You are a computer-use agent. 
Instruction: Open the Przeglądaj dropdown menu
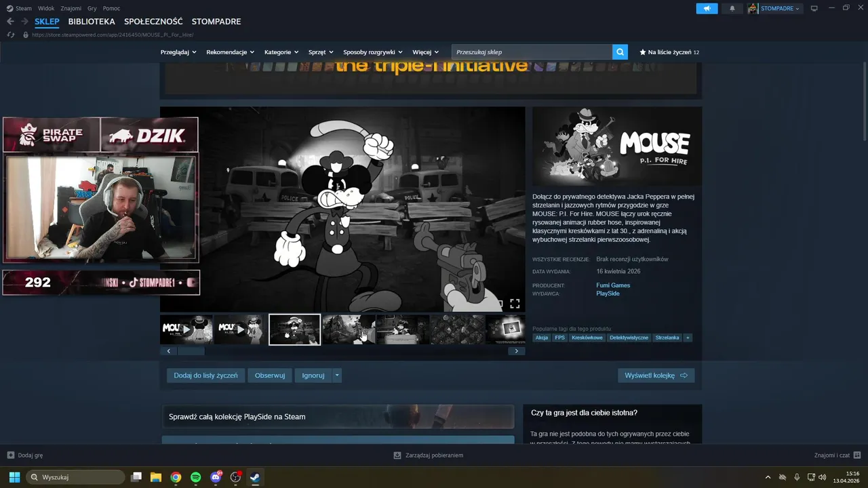[178, 52]
